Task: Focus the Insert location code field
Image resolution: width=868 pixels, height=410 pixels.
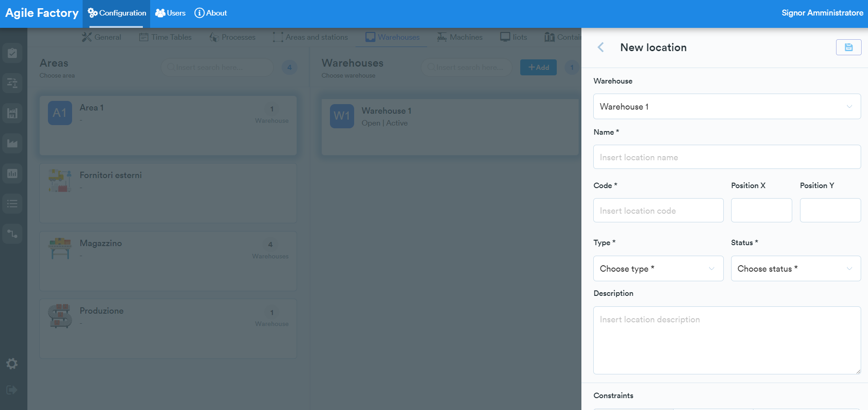Action: tap(659, 210)
